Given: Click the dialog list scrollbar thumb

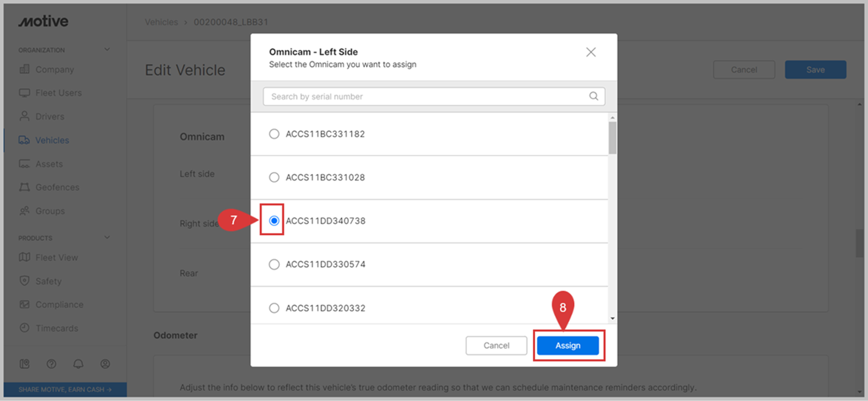Looking at the screenshot, I should [x=612, y=138].
